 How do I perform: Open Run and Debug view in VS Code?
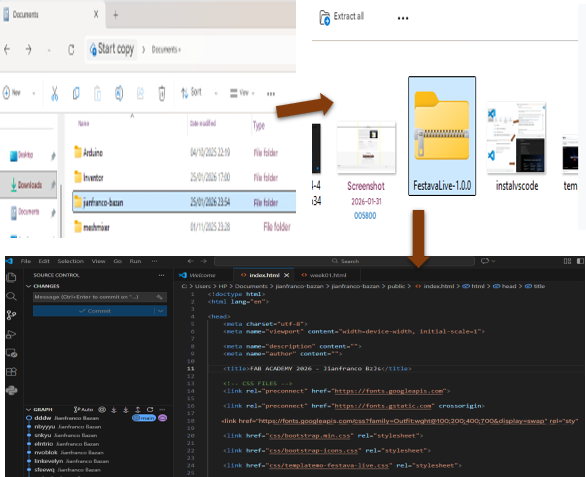(x=12, y=334)
